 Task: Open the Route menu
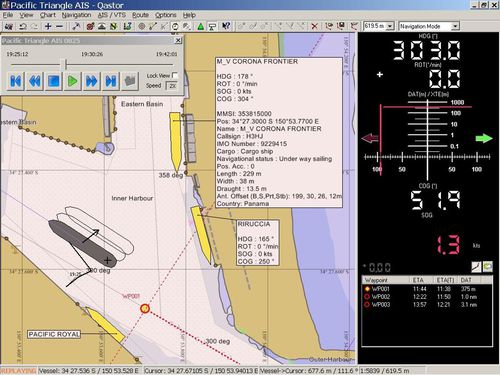click(140, 15)
